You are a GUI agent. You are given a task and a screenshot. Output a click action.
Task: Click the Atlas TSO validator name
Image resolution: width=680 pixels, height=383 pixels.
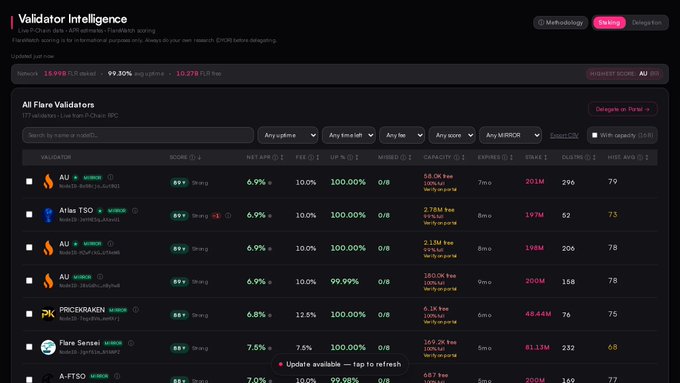coord(76,210)
